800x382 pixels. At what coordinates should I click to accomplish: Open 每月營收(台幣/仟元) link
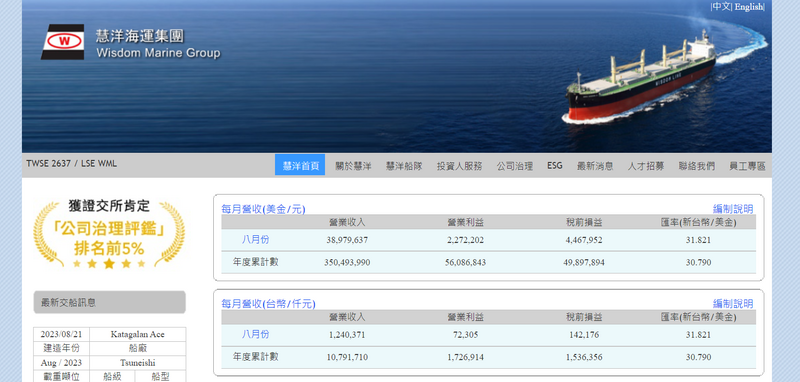click(268, 304)
